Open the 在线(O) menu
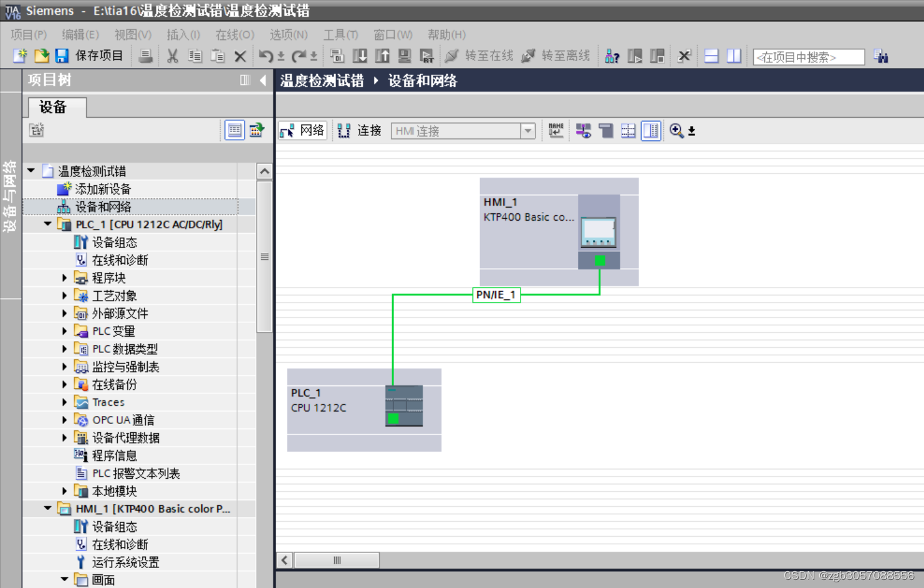924x588 pixels. (235, 35)
